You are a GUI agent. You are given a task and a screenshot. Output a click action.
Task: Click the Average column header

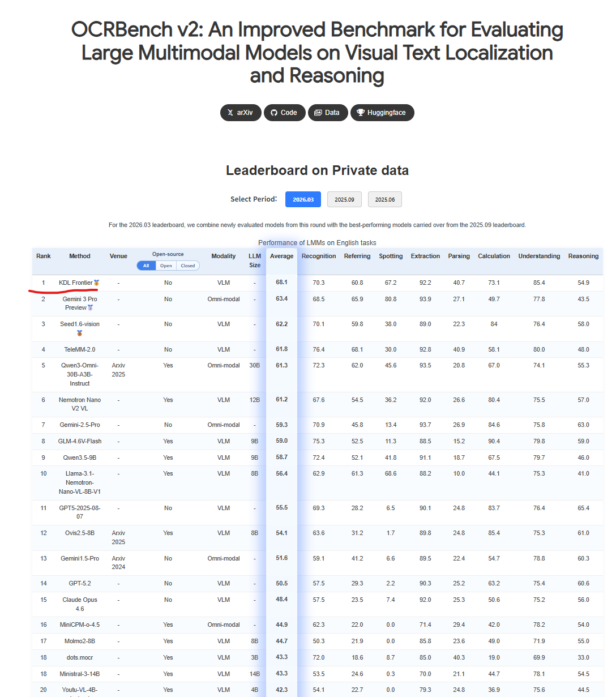281,256
